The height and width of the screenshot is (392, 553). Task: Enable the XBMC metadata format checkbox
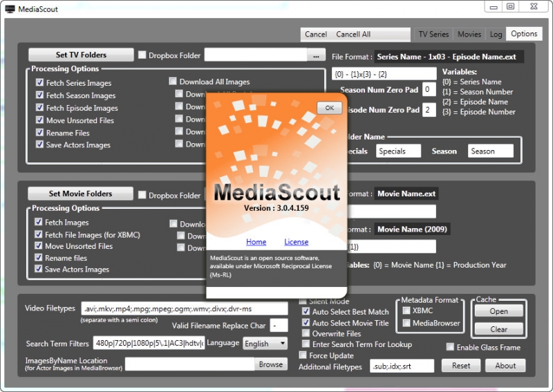click(406, 311)
